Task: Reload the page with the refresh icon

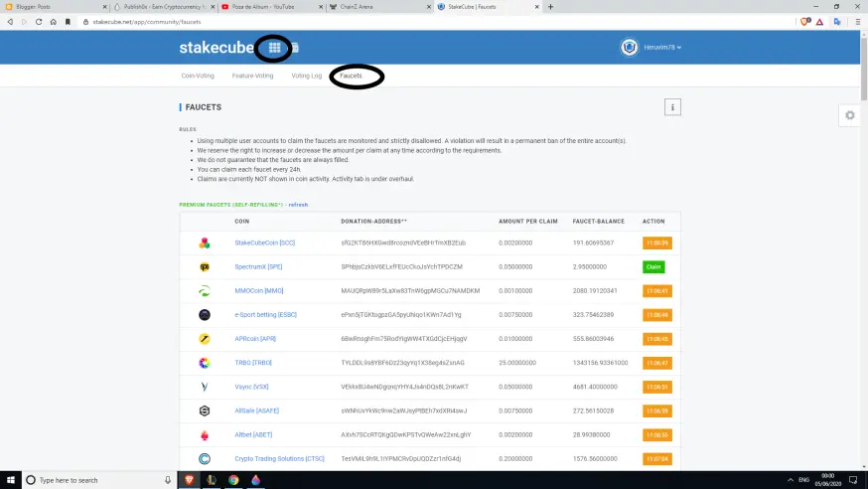Action: click(x=39, y=22)
